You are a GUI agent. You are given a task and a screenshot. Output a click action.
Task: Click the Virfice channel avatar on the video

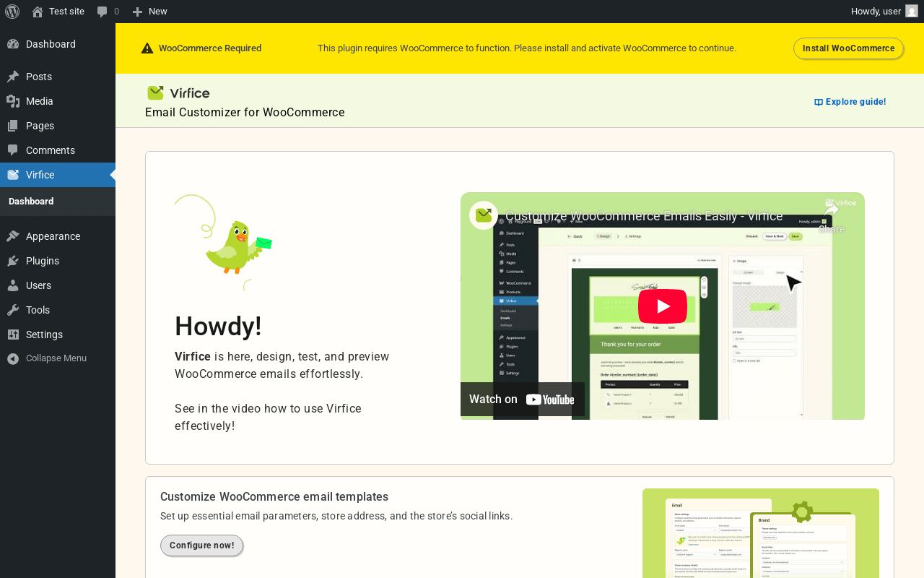484,215
